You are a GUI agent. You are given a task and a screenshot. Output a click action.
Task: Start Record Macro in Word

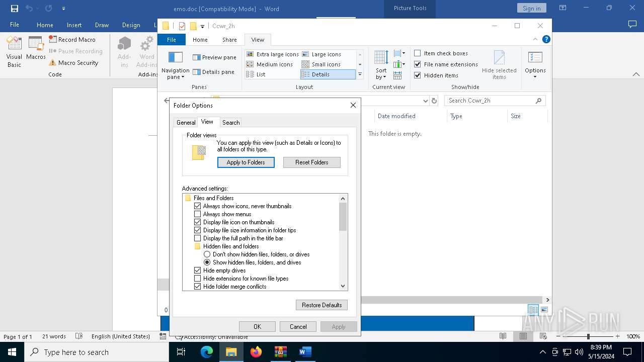(x=72, y=39)
